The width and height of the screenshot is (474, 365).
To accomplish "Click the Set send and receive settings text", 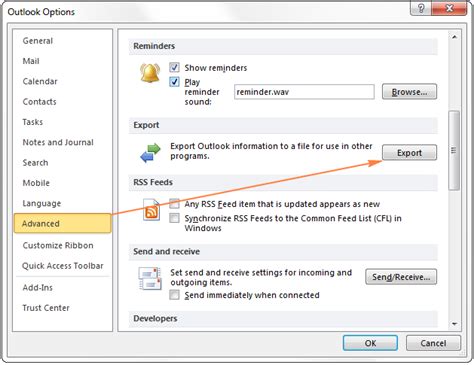I will [261, 277].
